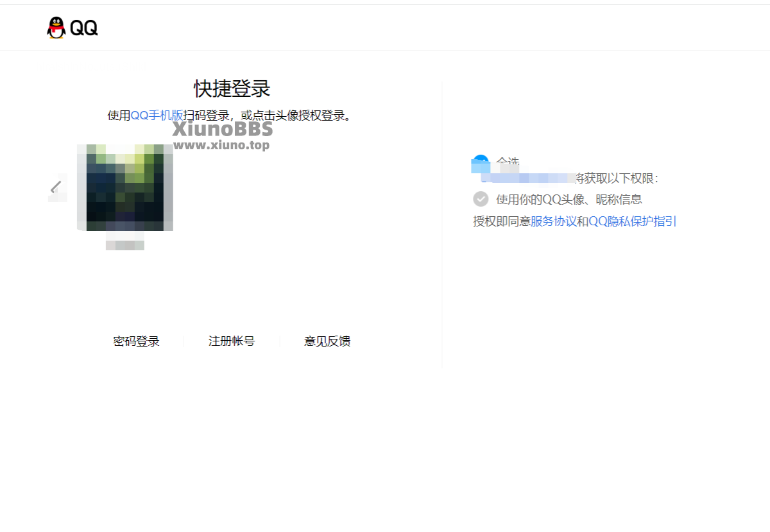The image size is (770, 532).
Task: Open 意见反馈 link
Action: click(x=327, y=341)
